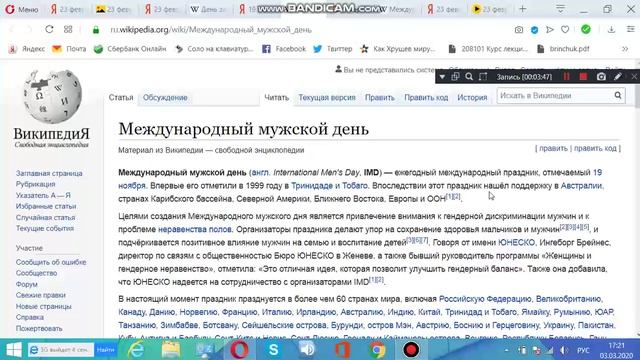
Task: Open speed dial grid icon
Action: 68,29
